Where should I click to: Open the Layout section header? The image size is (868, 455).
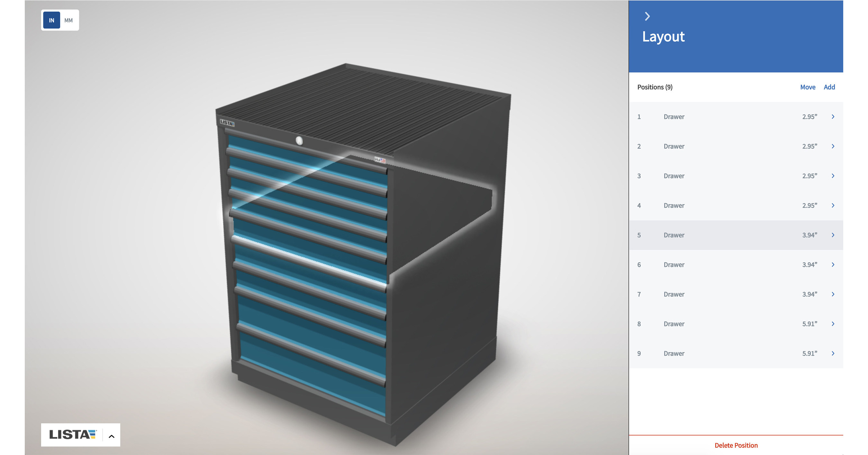[x=663, y=37]
